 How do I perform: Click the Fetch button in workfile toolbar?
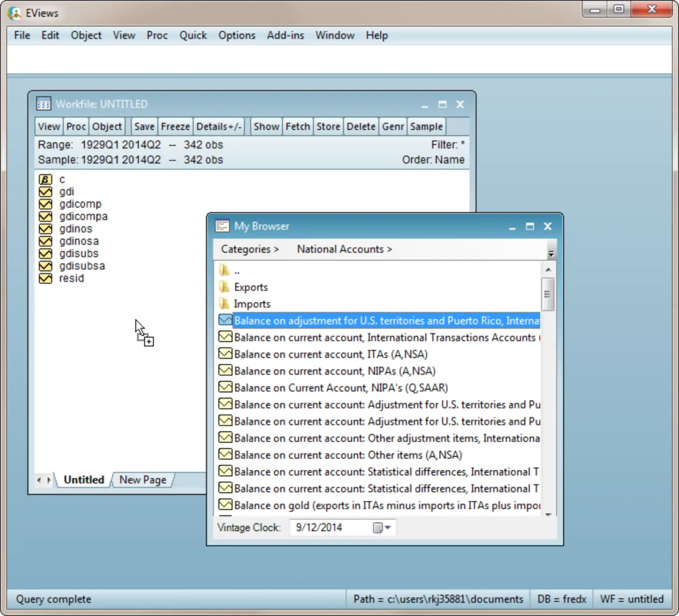[298, 127]
